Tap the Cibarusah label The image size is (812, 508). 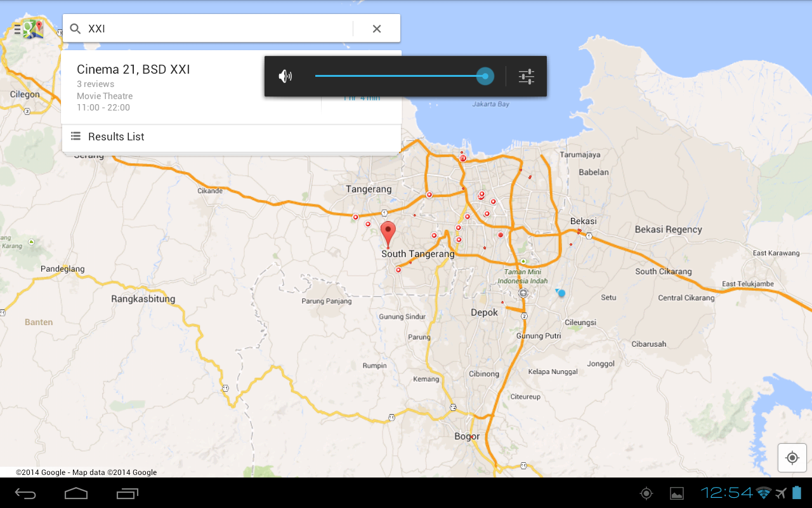click(649, 344)
